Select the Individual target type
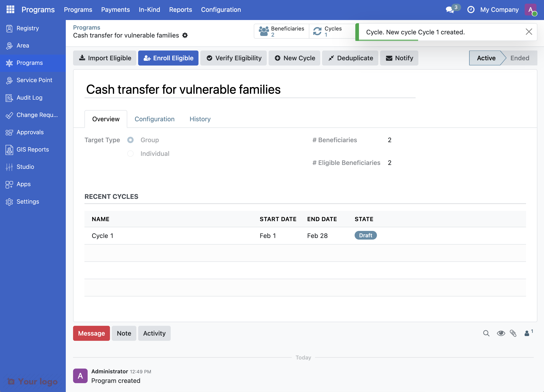Image resolution: width=544 pixels, height=392 pixels. pyautogui.click(x=130, y=153)
